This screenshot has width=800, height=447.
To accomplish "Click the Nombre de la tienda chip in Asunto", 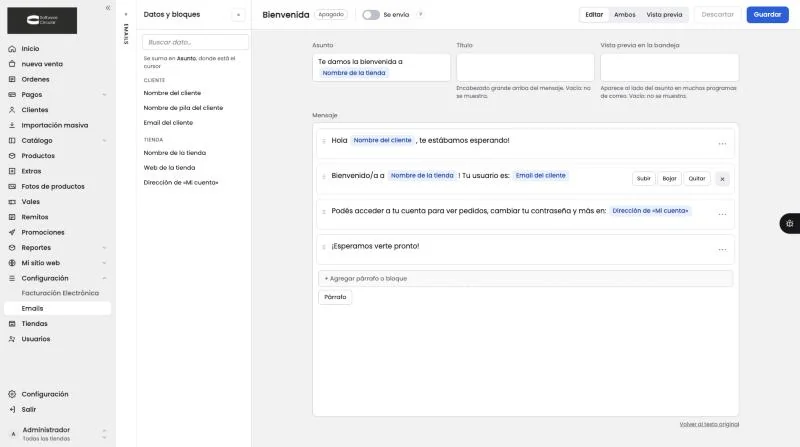I will (354, 73).
